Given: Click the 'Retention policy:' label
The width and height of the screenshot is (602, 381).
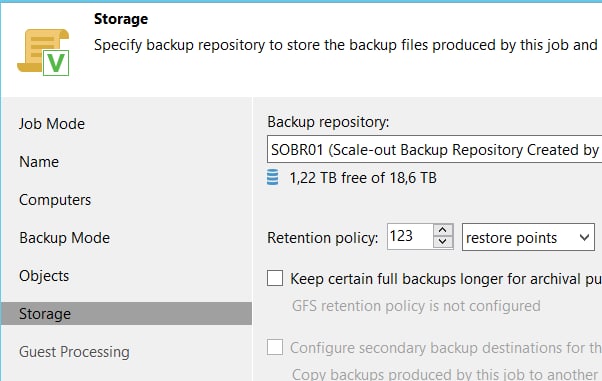Looking at the screenshot, I should coord(322,238).
